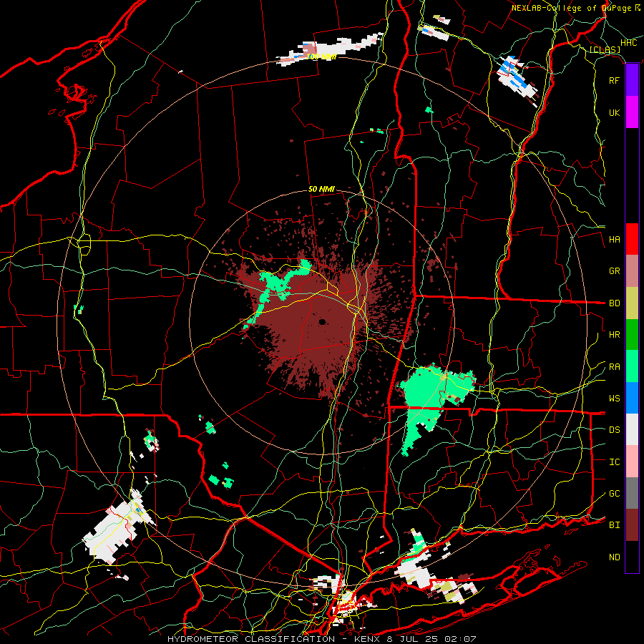Screen dimensions: 644x644
Task: Click the GR legend color swatch
Action: coord(632,271)
